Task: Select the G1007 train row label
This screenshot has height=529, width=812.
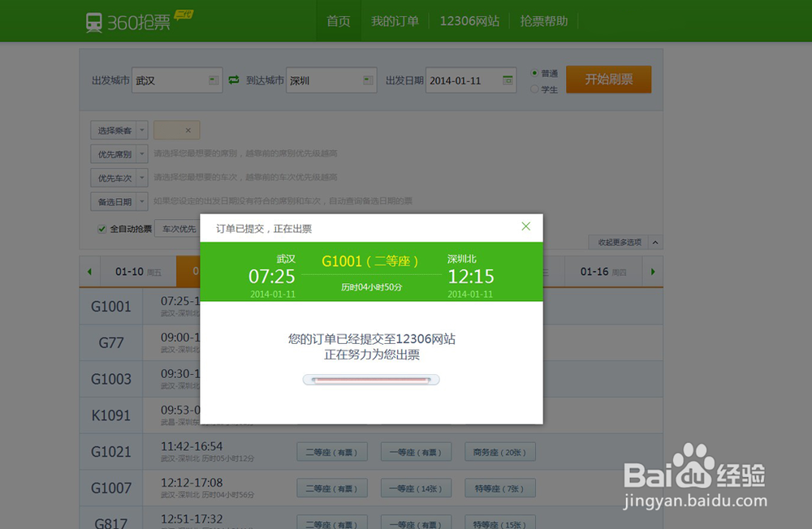Action: click(110, 488)
